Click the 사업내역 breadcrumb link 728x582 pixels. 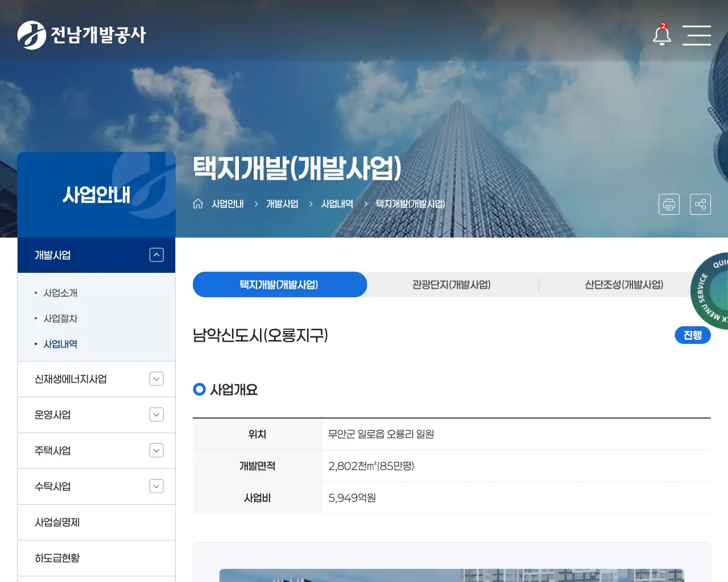[x=337, y=203]
